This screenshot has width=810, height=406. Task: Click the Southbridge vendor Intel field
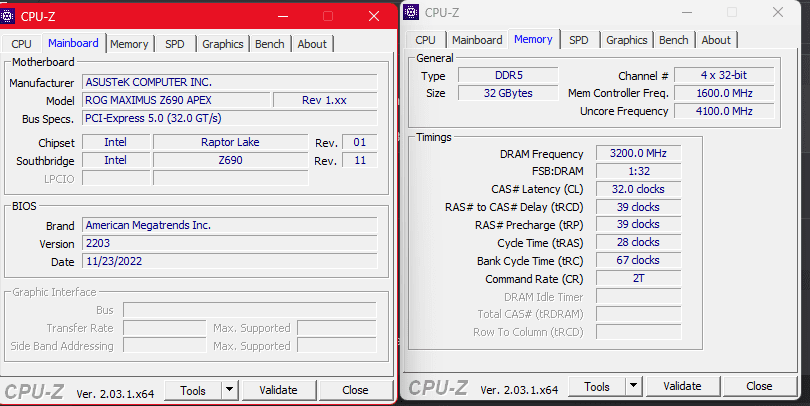point(116,160)
